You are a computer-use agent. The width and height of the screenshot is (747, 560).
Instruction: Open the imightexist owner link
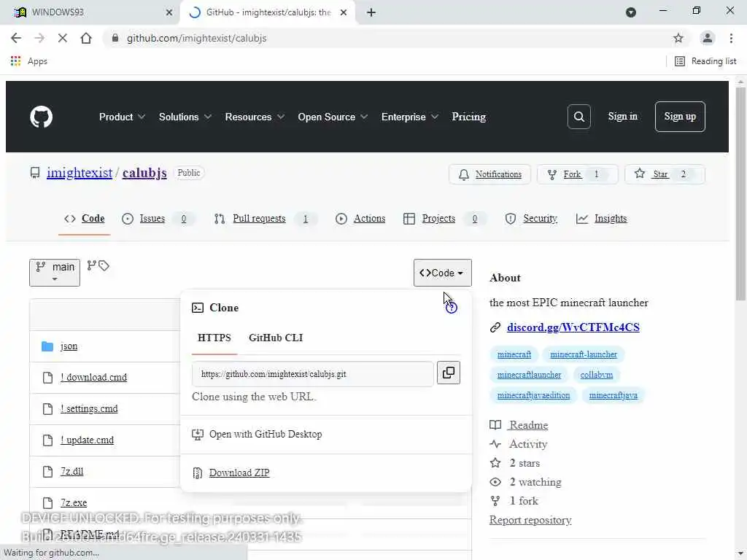(x=80, y=173)
